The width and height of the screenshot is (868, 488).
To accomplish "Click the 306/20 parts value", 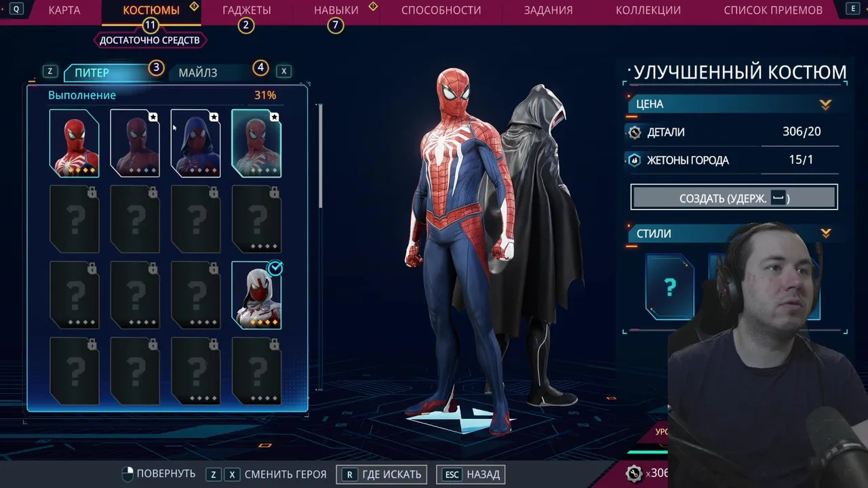I will (x=802, y=131).
